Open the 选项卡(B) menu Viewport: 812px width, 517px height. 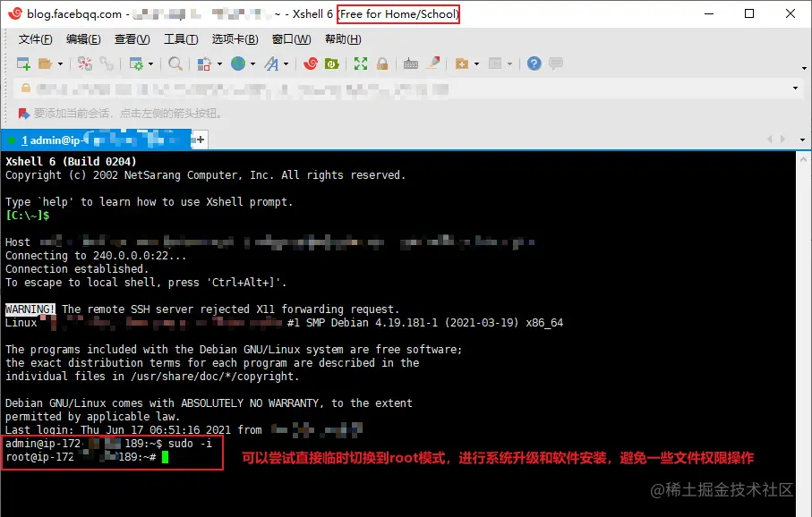coord(235,39)
